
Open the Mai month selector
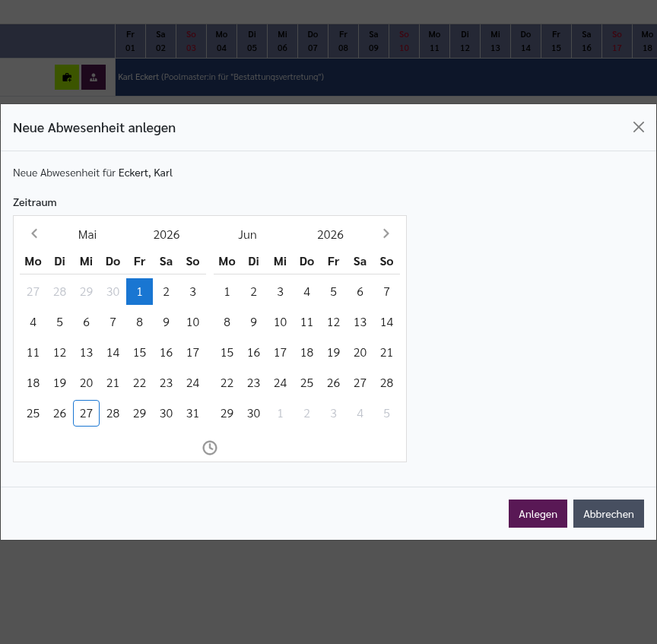87,235
